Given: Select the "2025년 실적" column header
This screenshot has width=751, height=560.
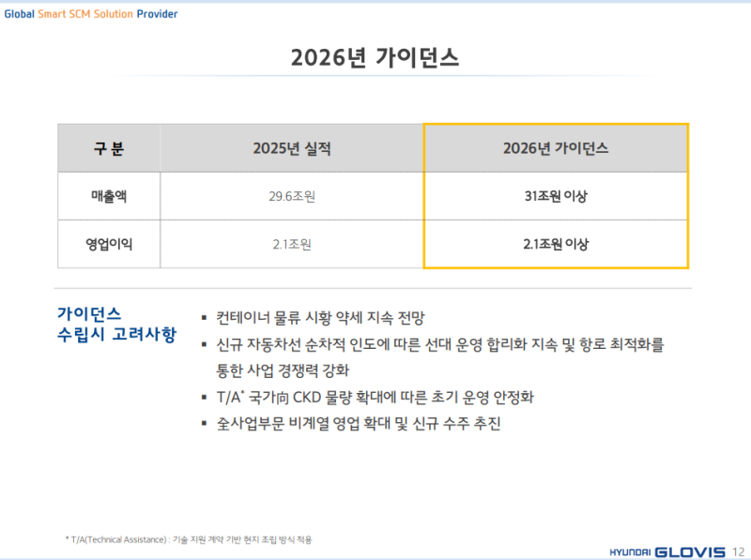Looking at the screenshot, I should [x=291, y=148].
